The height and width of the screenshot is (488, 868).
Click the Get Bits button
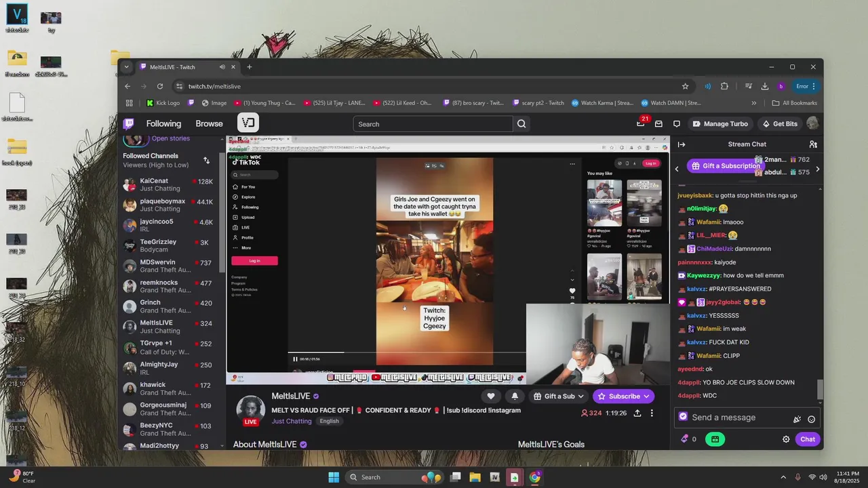pos(780,124)
